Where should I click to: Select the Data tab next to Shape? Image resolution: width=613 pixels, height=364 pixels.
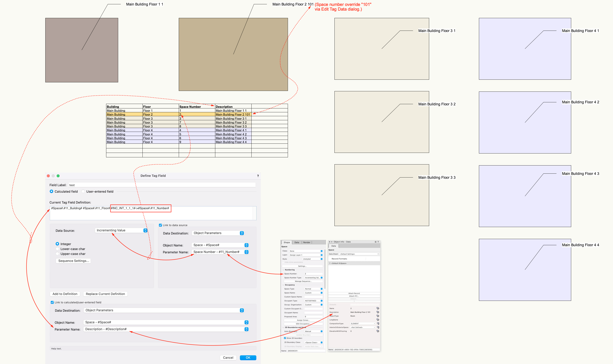pyautogui.click(x=297, y=243)
